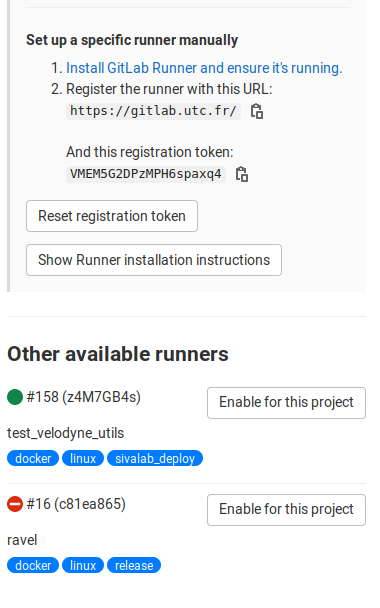The height and width of the screenshot is (608, 380).
Task: Click the Other available runners heading
Action: (x=118, y=354)
